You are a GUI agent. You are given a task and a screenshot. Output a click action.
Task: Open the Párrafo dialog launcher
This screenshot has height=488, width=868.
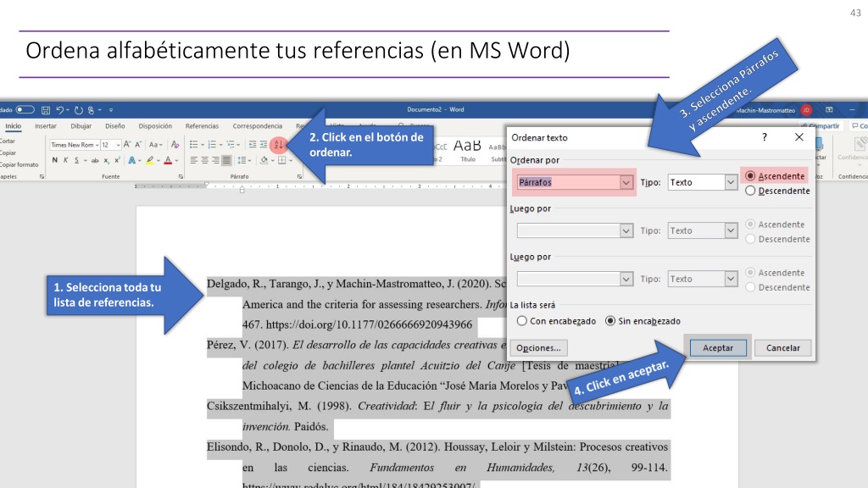299,176
